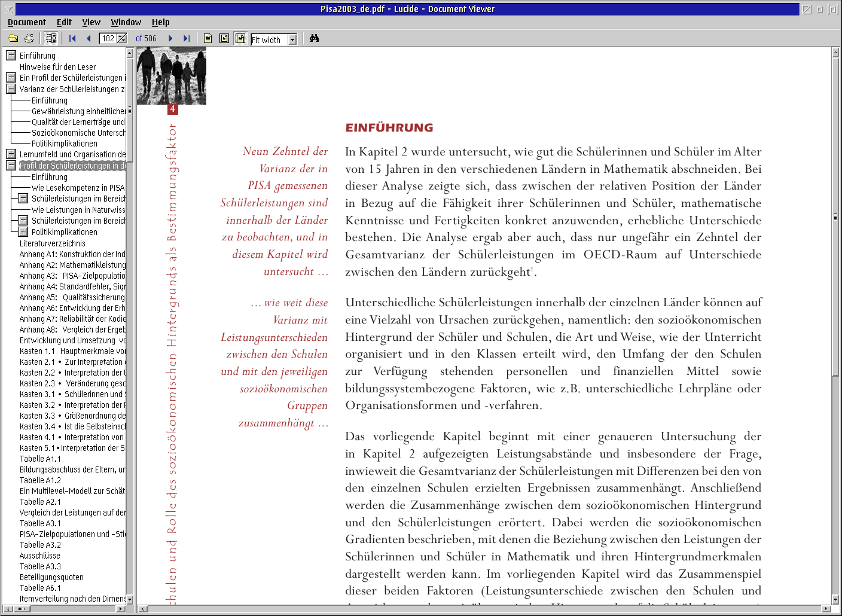Open the Document menu
842x616 pixels.
27,22
